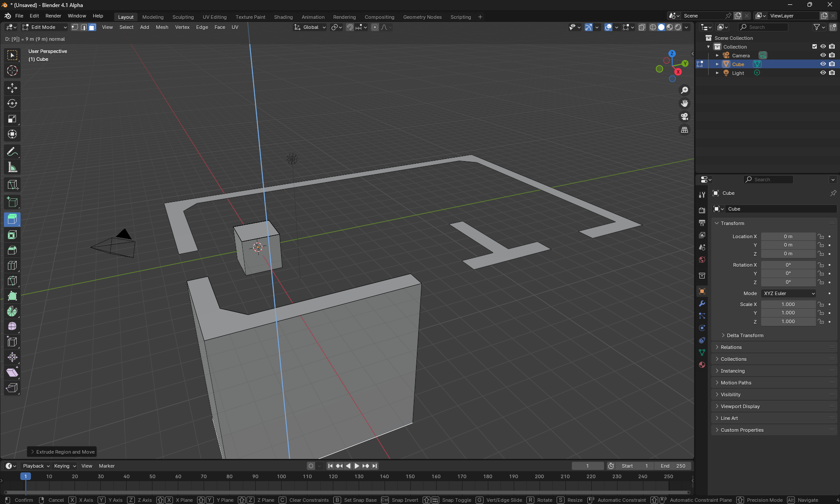Toggle X-ray display mode
Viewport: 840px width, 504px height.
(x=642, y=27)
